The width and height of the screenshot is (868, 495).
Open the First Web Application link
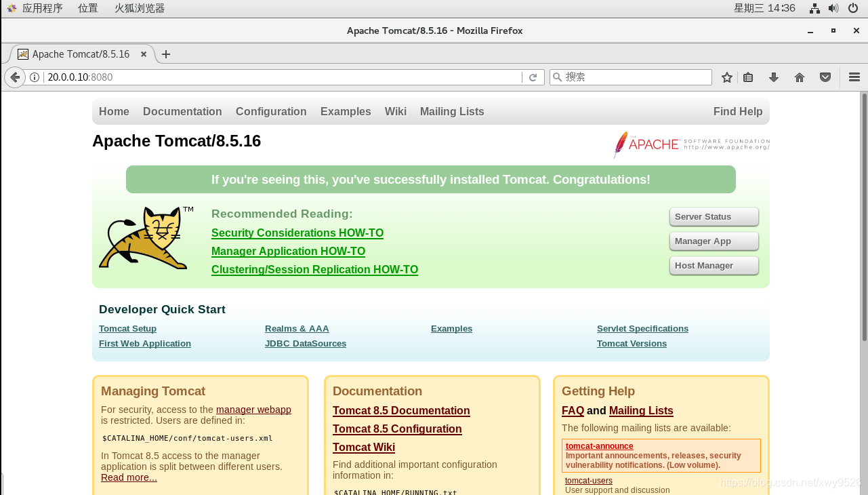(x=145, y=344)
